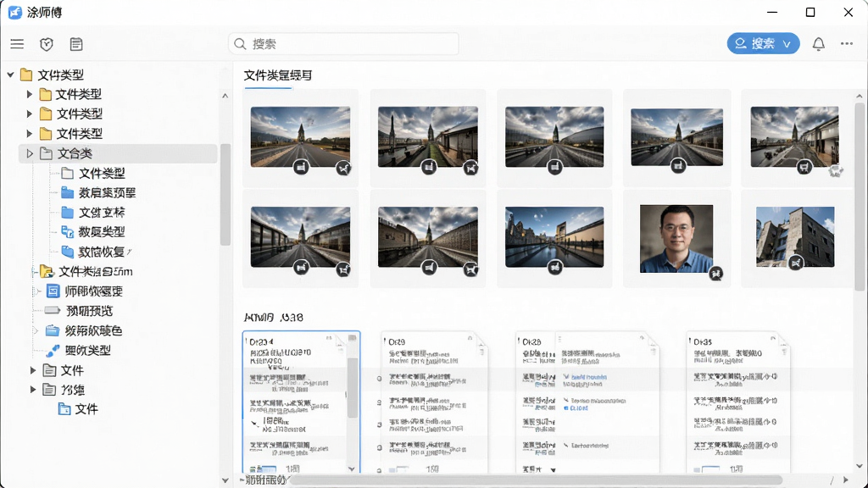Click the main content scrollbar up arrow
Viewport: 868px width, 488px height.
(860, 96)
